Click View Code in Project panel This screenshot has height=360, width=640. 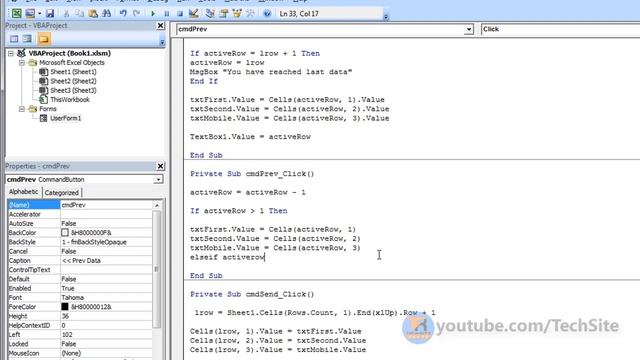[14, 39]
